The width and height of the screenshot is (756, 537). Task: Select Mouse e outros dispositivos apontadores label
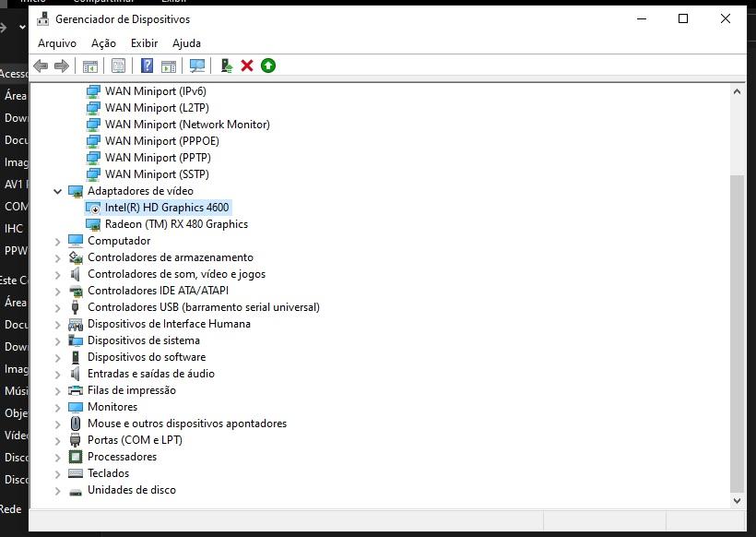[x=187, y=424]
